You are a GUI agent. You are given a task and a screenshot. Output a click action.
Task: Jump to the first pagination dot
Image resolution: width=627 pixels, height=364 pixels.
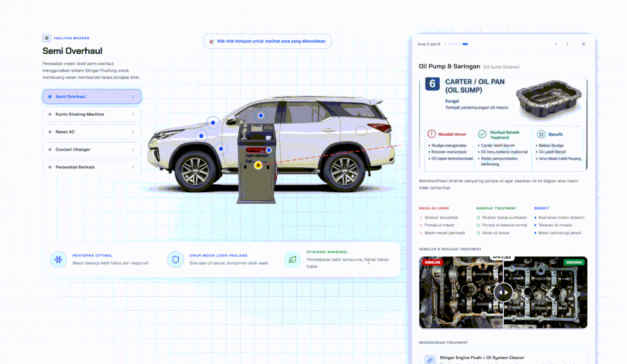(446, 44)
